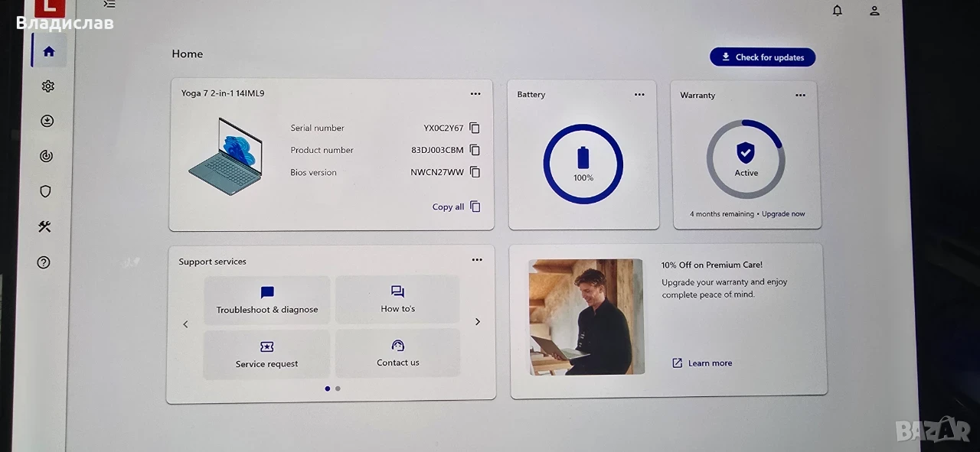
Task: Open the Warranty card more options
Action: [x=800, y=96]
